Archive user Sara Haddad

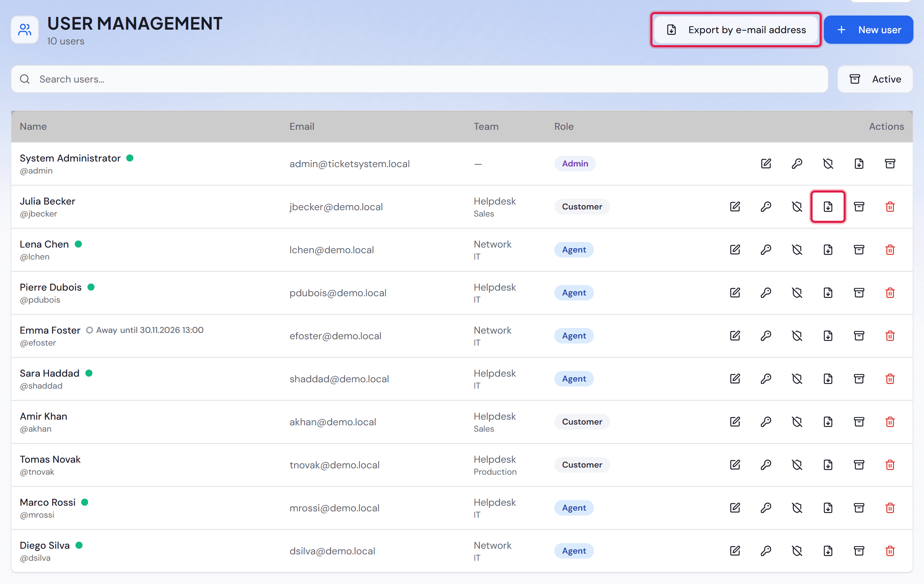point(859,379)
